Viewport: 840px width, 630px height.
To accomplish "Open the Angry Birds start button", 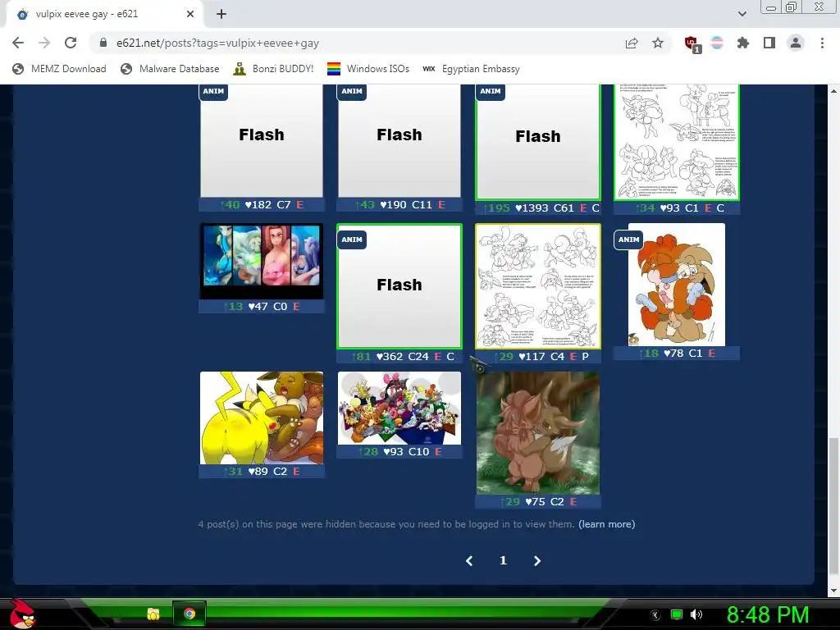I will click(x=23, y=614).
